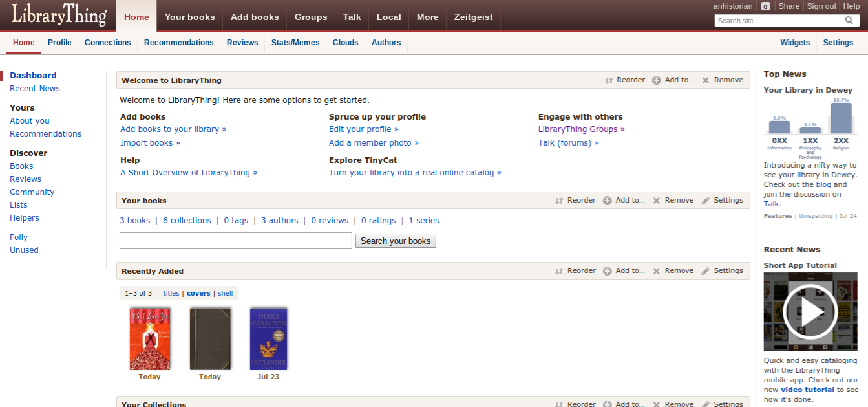The image size is (868, 407).
Task: Open About you in sidebar
Action: click(x=30, y=121)
